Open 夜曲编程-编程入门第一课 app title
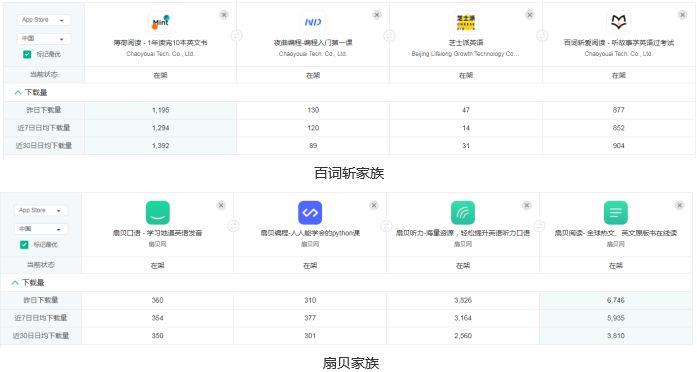The width and height of the screenshot is (697, 372). [313, 43]
